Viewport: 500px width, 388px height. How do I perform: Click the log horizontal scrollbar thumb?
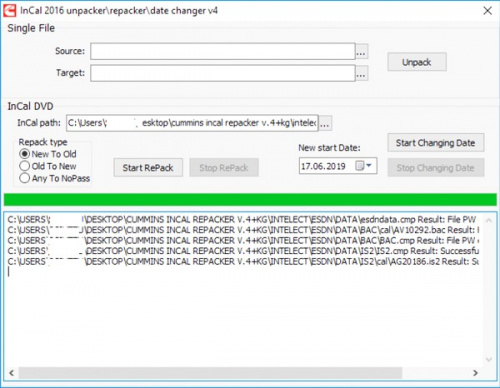click(x=210, y=373)
